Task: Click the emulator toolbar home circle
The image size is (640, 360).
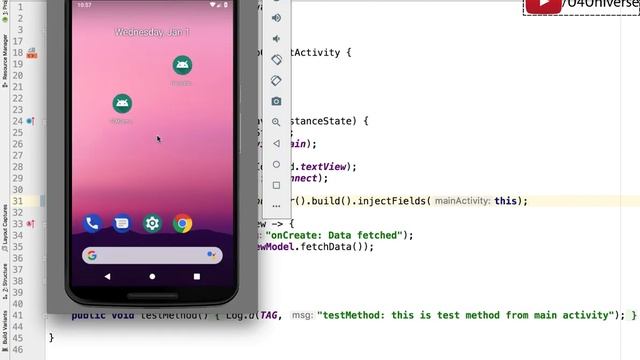Action: pyautogui.click(x=276, y=164)
